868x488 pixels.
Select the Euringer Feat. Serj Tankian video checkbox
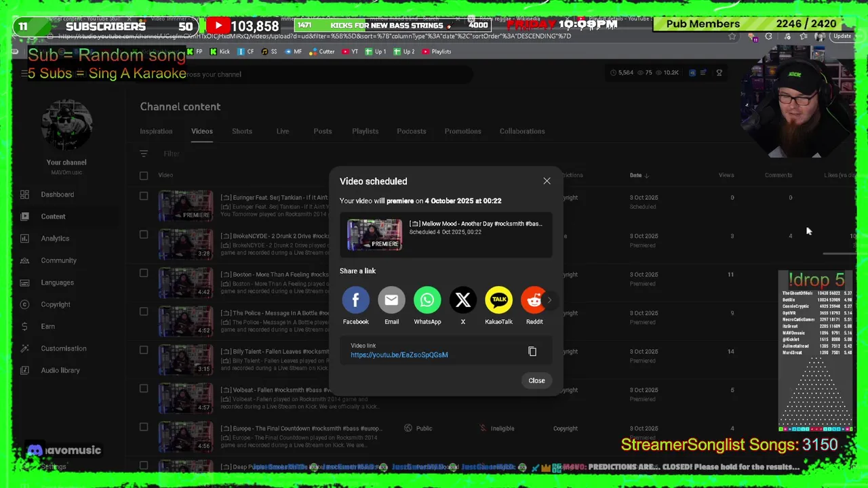pyautogui.click(x=144, y=197)
